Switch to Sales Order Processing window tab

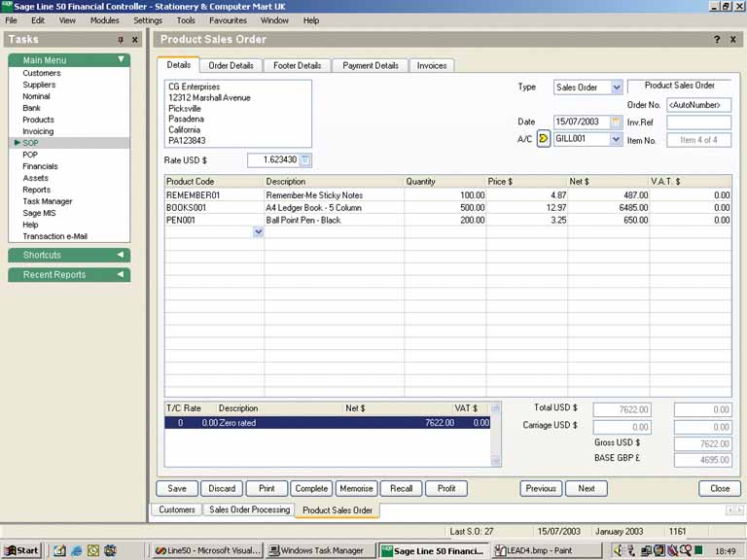[x=250, y=509]
